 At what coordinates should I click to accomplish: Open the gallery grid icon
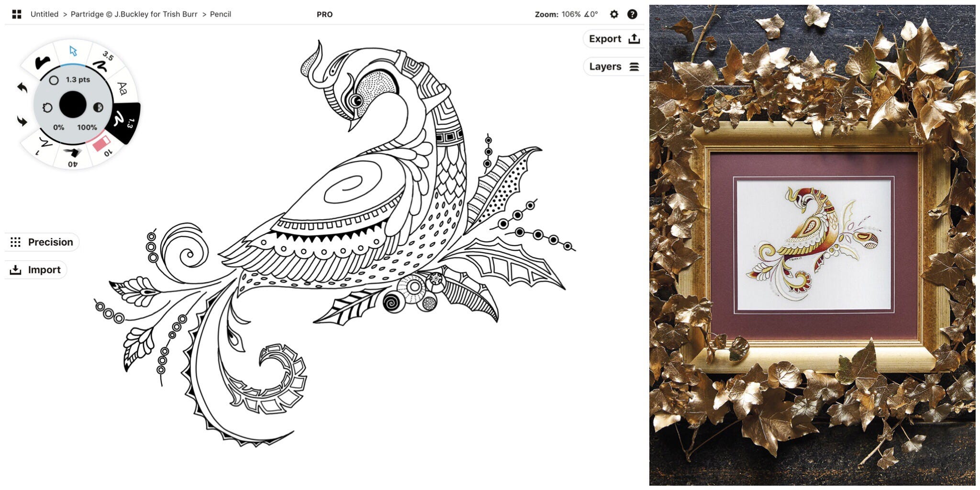(x=17, y=14)
